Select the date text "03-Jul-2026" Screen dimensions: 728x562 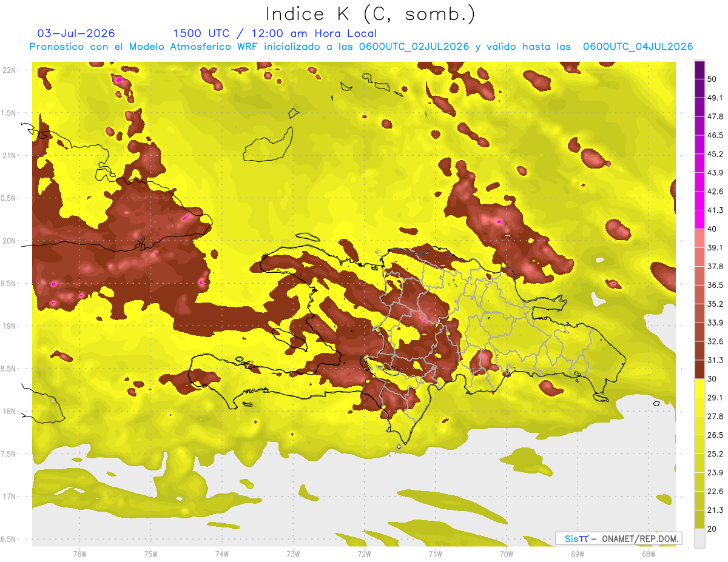tap(76, 33)
